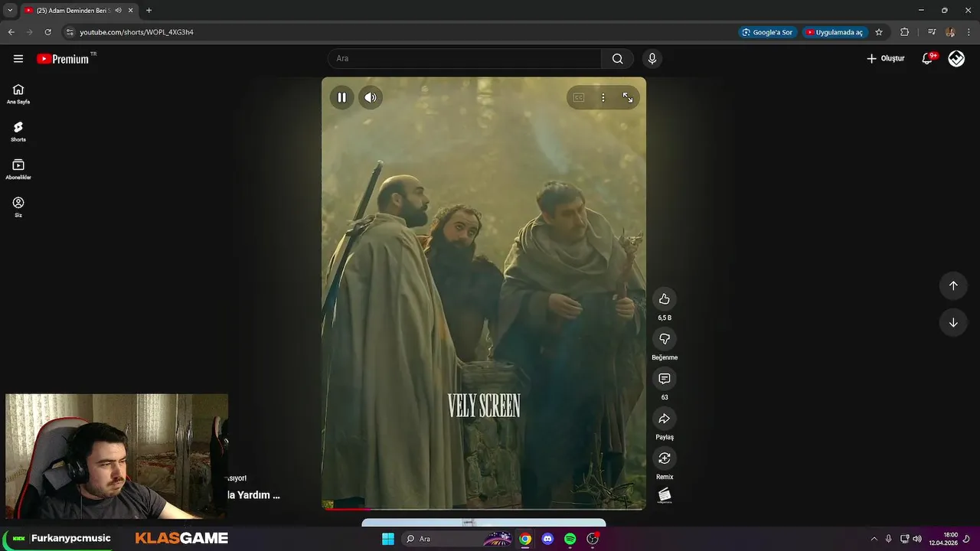Go back in Chrome
Viewport: 980px width, 551px height.
tap(11, 32)
